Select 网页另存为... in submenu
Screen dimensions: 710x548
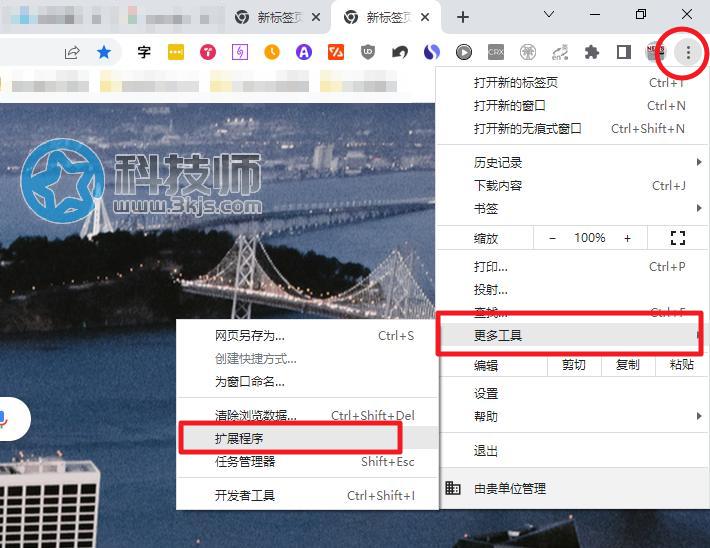pos(307,336)
